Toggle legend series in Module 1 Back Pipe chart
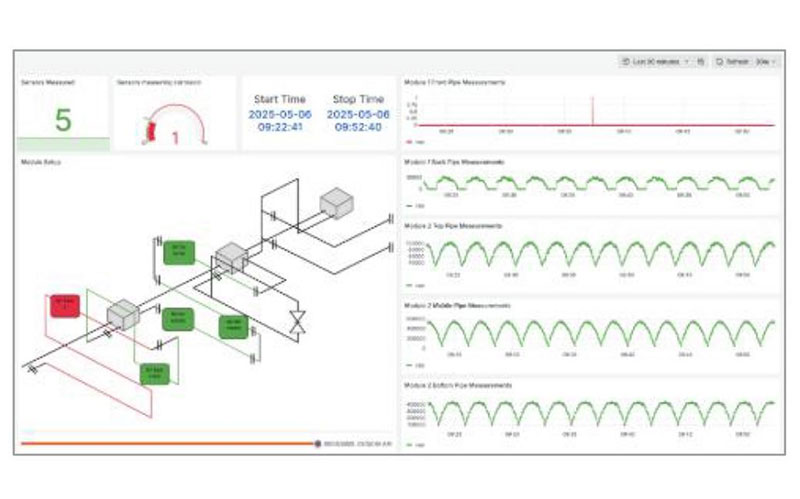The height and width of the screenshot is (499, 800). [413, 206]
